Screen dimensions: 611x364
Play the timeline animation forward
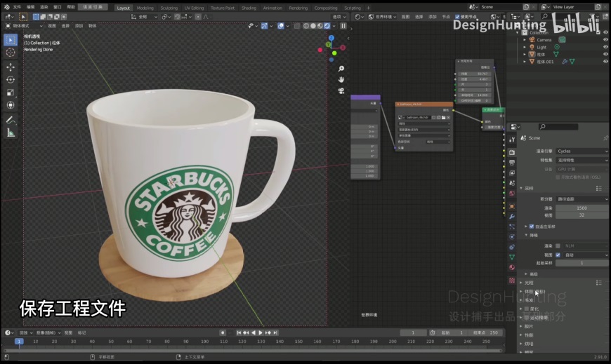point(261,333)
